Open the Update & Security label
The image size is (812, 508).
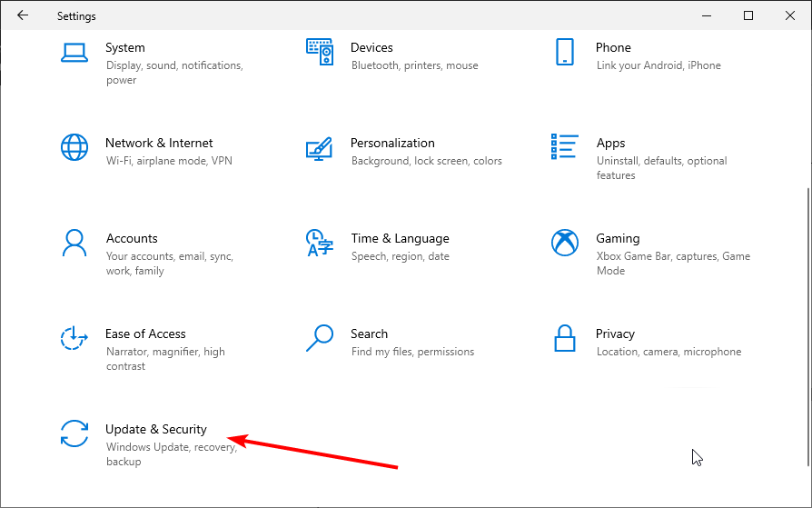tap(156, 429)
